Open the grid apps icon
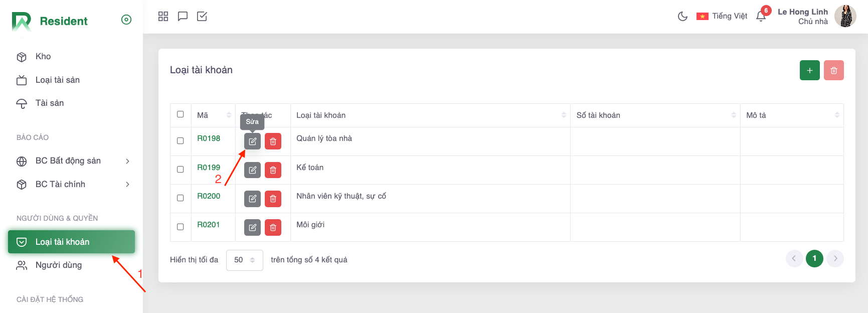 163,17
